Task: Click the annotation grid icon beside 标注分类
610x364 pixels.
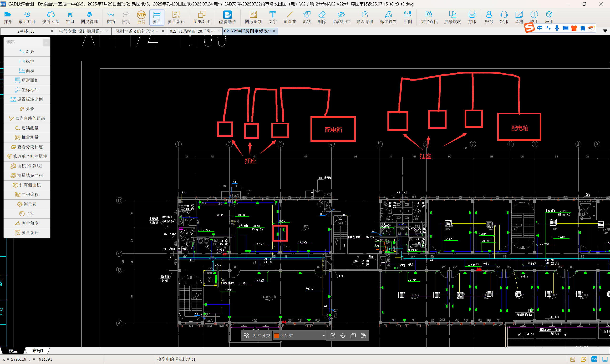Action: pos(246,336)
